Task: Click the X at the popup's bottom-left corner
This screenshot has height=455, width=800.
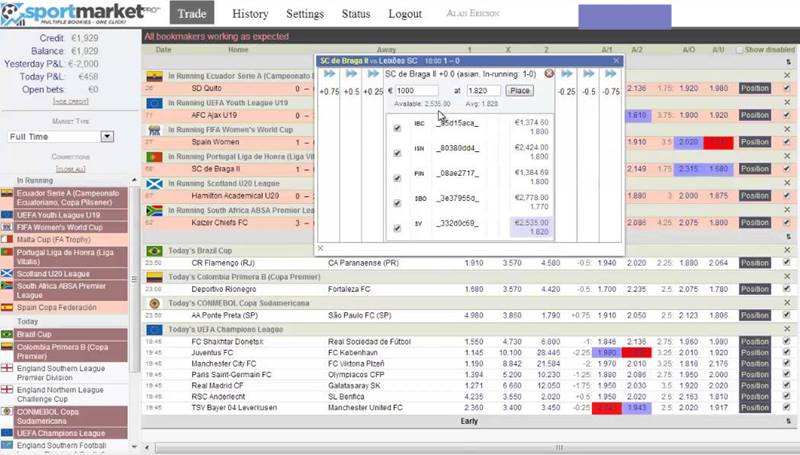Action: [x=321, y=249]
